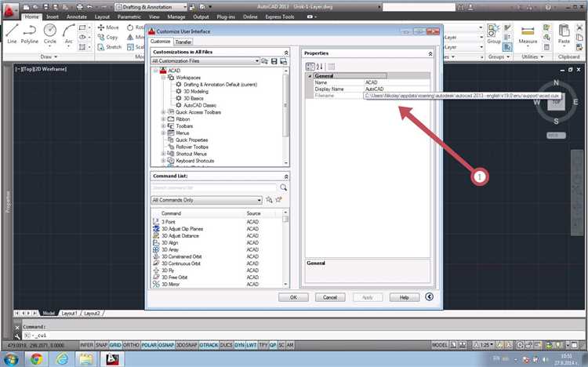
Task: Open Windows Explorer folder on taskbar
Action: [x=86, y=359]
